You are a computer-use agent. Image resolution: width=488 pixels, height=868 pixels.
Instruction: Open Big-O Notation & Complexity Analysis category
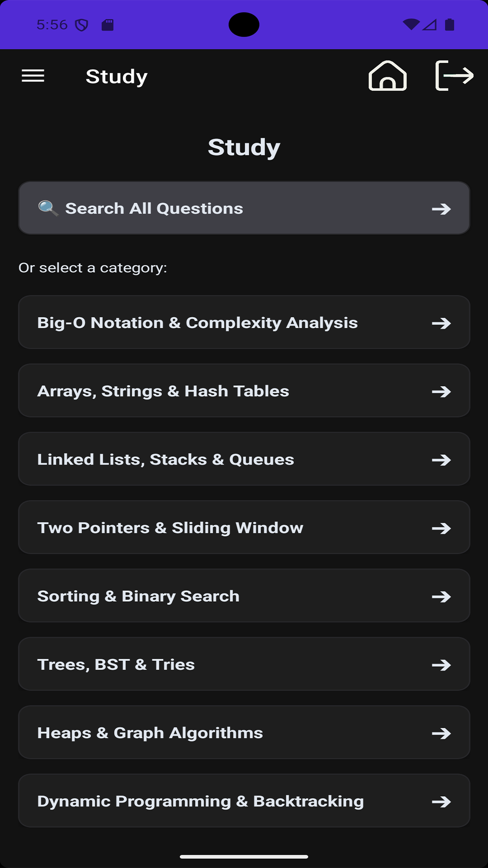pos(244,322)
